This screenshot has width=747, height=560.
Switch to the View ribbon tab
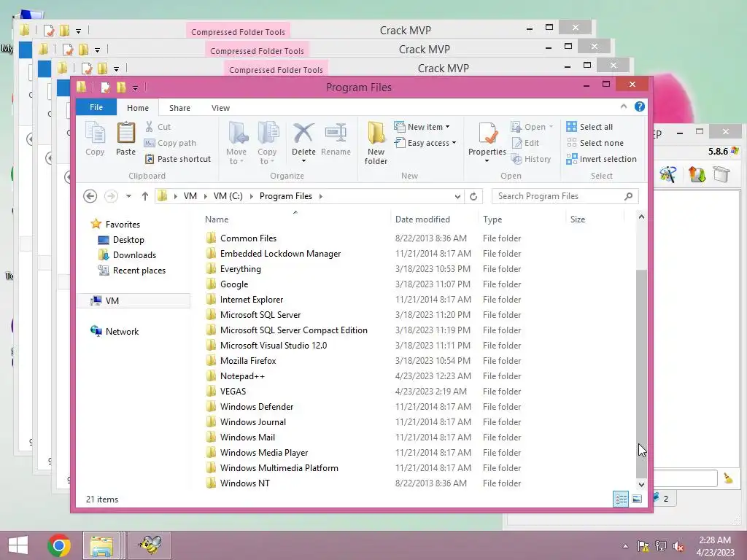coord(220,108)
